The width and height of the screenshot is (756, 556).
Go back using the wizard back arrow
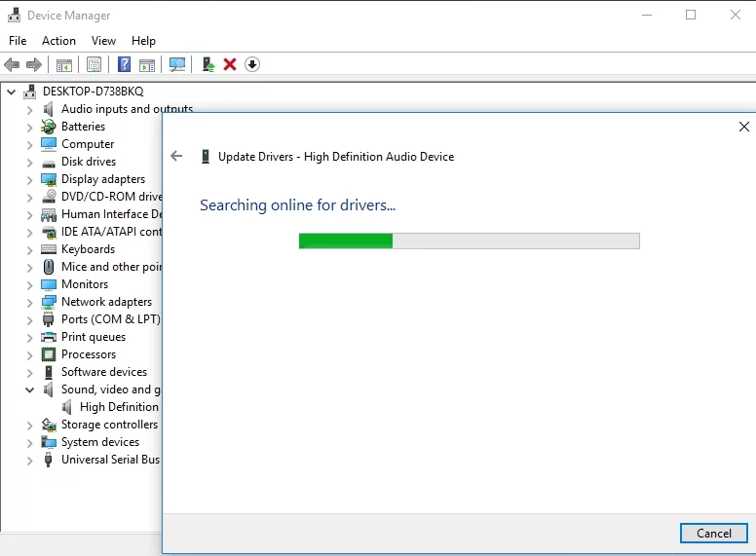click(x=176, y=156)
